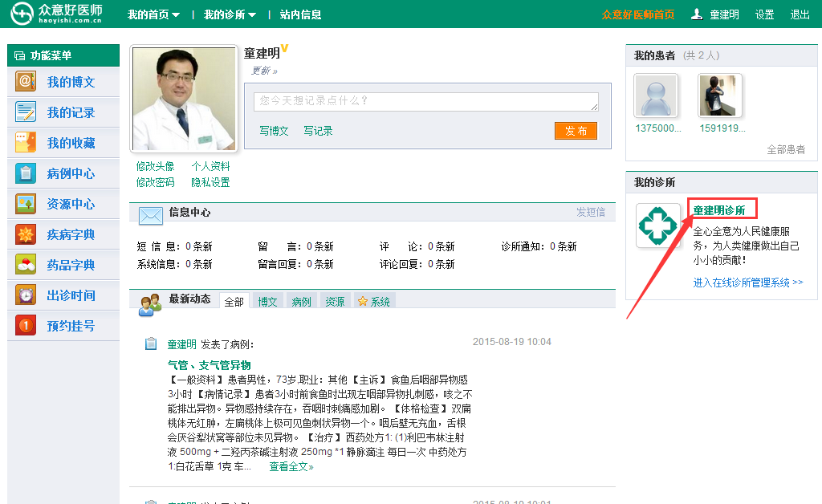Switch to the 系统 activity tab

click(x=374, y=301)
